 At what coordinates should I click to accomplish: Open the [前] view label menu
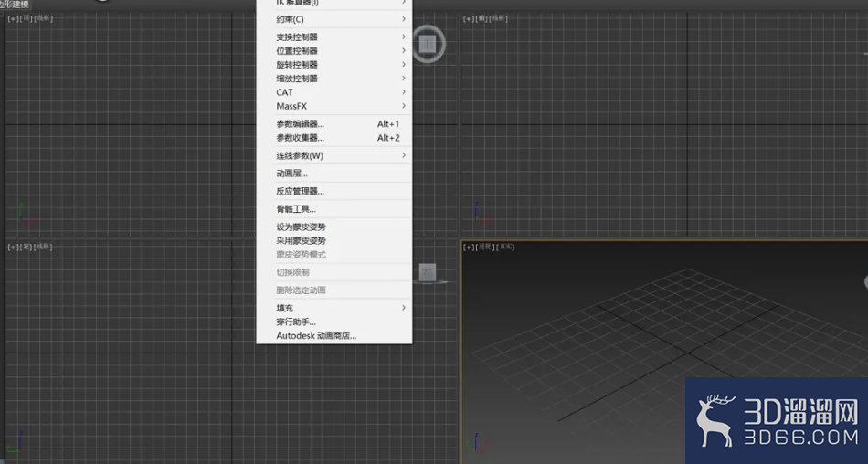482,19
